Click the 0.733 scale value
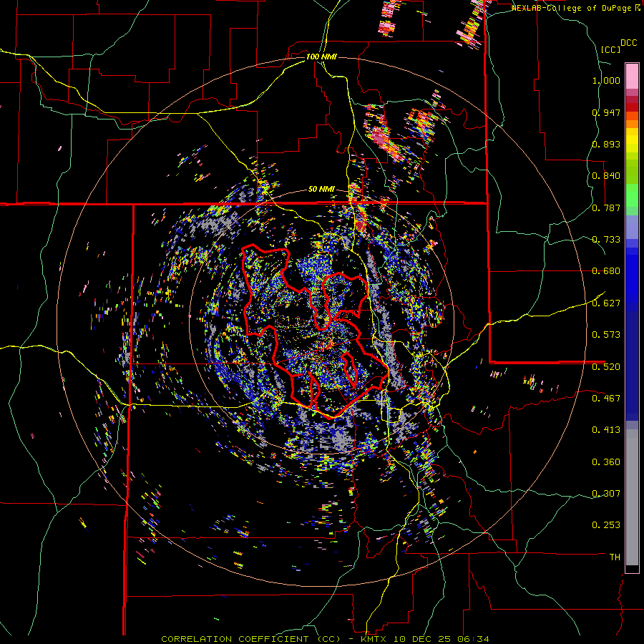The image size is (644, 644). tap(606, 240)
